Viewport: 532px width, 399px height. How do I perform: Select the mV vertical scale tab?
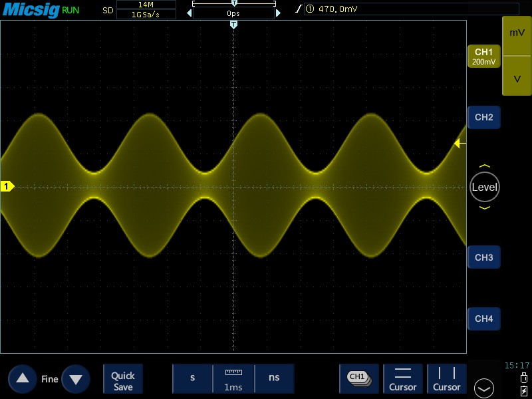[x=517, y=33]
